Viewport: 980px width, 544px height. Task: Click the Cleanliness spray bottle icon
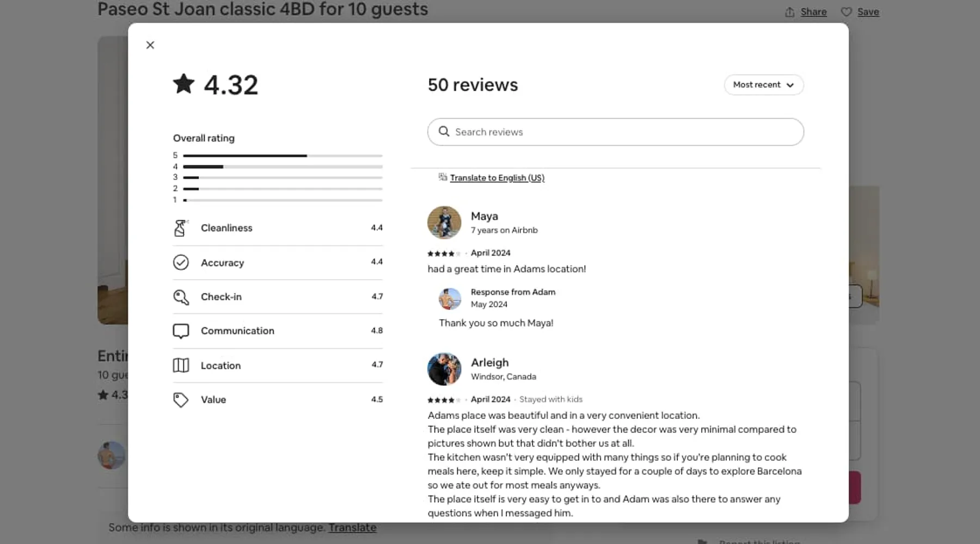180,228
